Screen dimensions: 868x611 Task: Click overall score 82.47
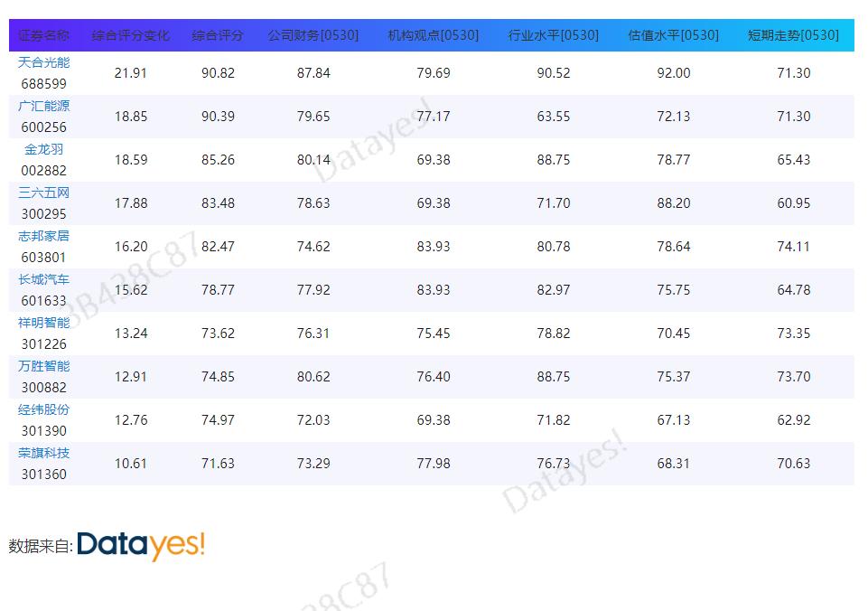[218, 247]
